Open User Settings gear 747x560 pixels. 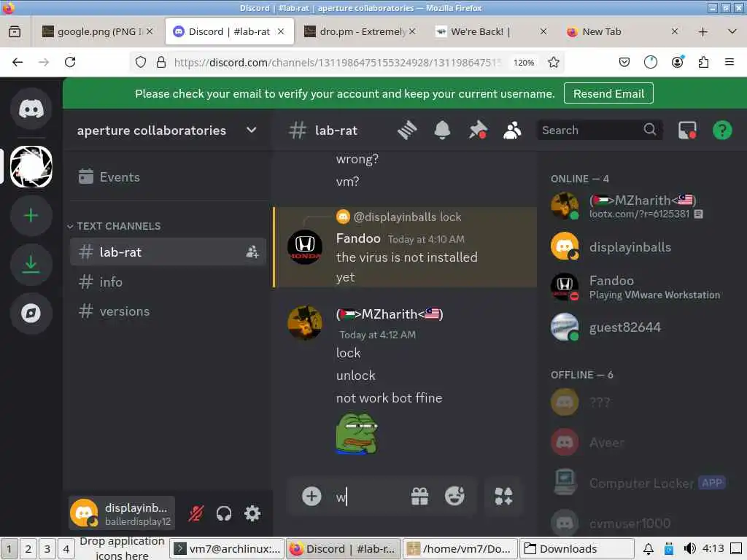click(x=252, y=513)
